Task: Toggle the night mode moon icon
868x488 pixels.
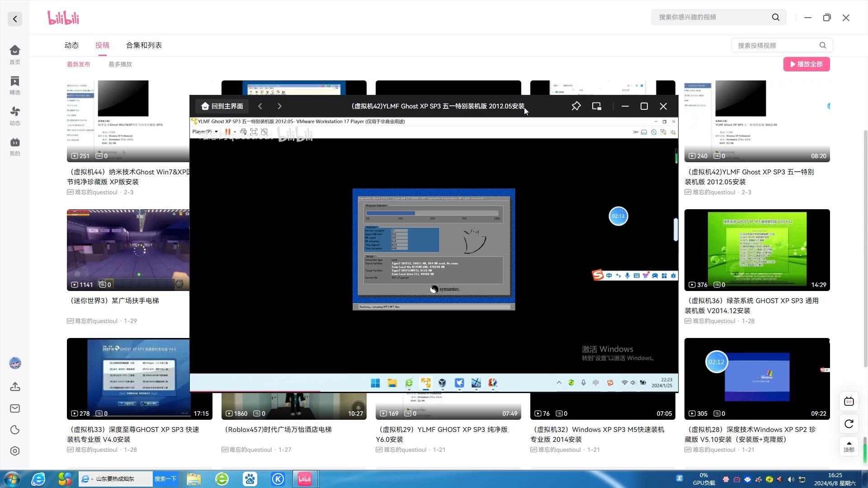Action: [x=15, y=430]
